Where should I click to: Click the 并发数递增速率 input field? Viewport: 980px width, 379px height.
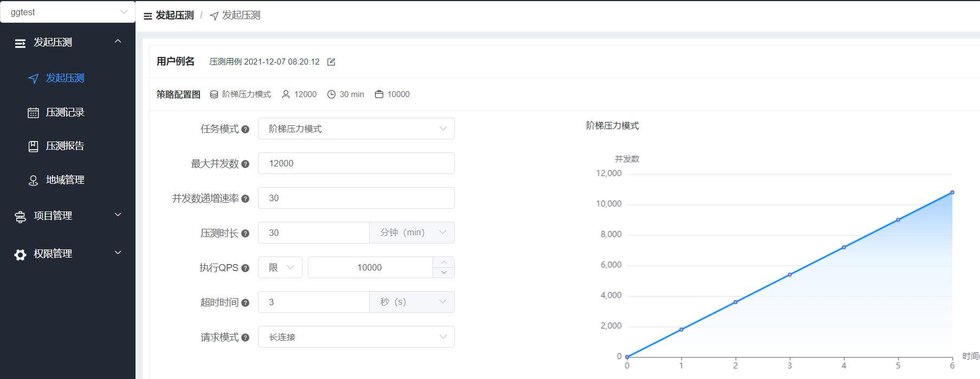[356, 198]
